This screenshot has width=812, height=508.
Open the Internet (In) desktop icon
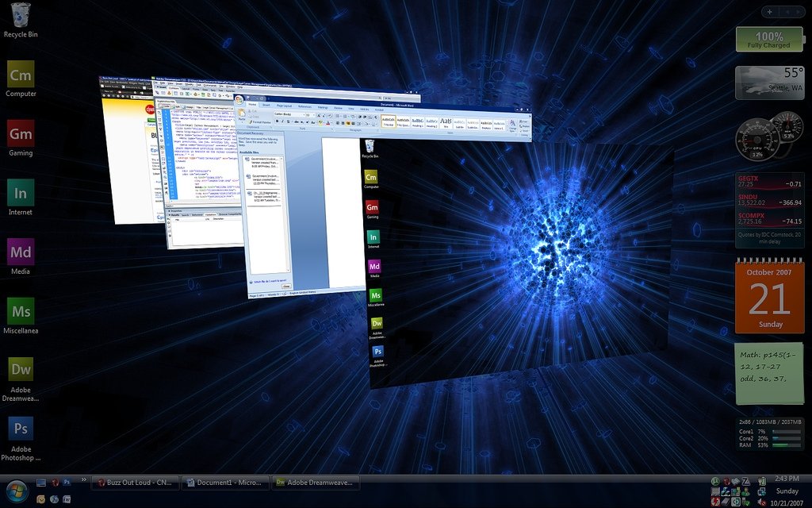(x=21, y=197)
